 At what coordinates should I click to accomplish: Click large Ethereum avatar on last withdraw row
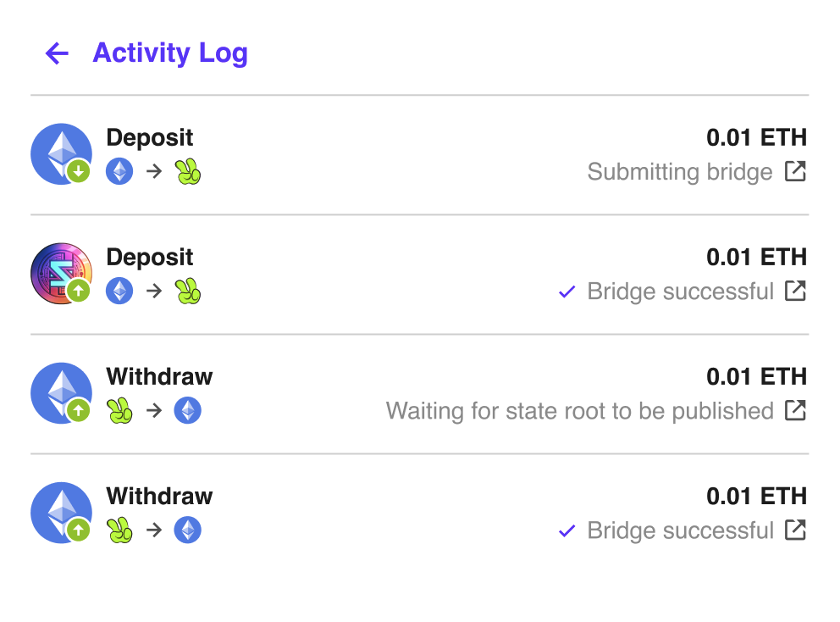[x=61, y=513]
